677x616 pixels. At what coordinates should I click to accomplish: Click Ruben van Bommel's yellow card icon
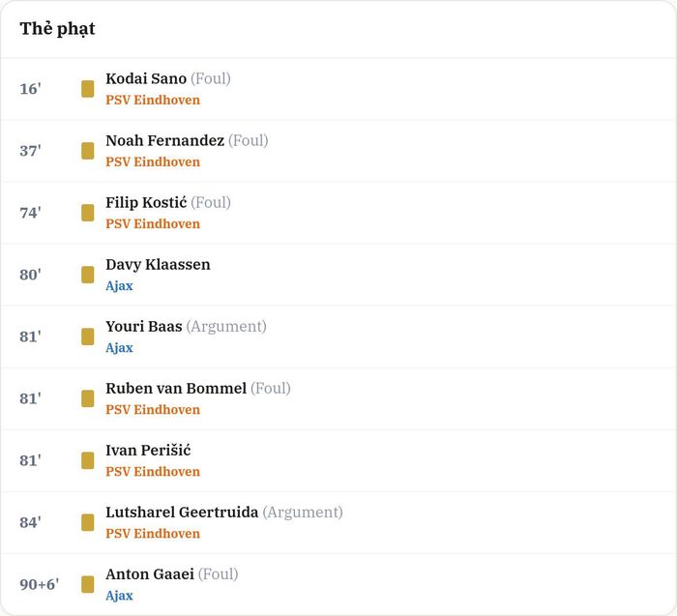click(88, 398)
